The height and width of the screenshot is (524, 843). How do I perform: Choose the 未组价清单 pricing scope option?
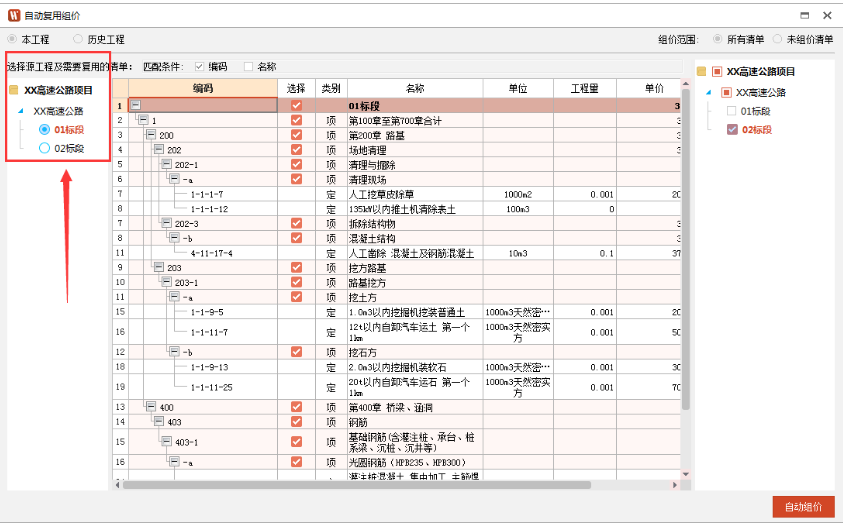(776, 39)
